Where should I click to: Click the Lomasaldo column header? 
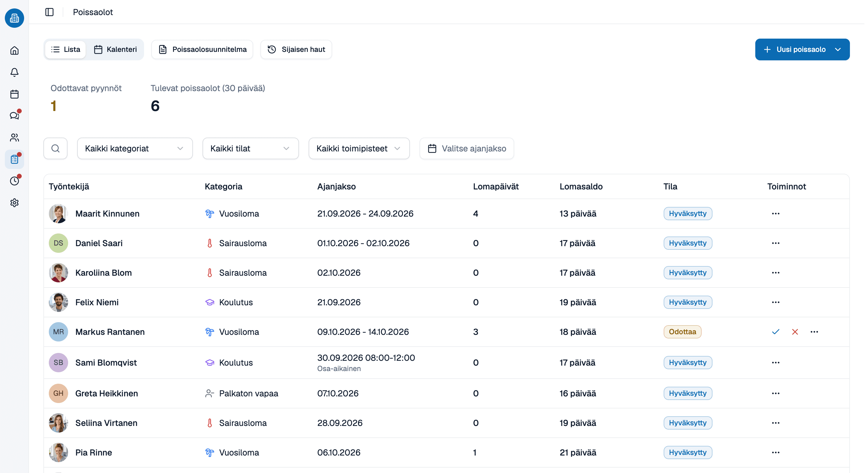coord(581,186)
